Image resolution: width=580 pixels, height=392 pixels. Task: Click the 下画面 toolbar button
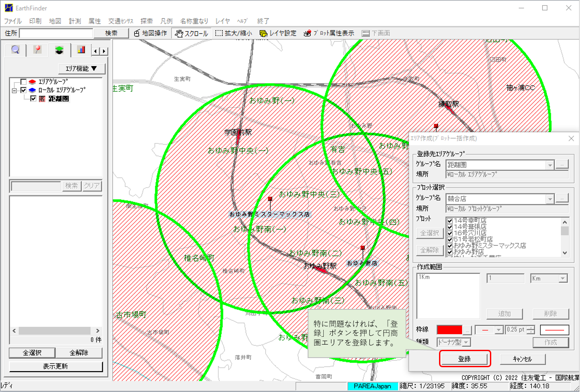tap(376, 33)
